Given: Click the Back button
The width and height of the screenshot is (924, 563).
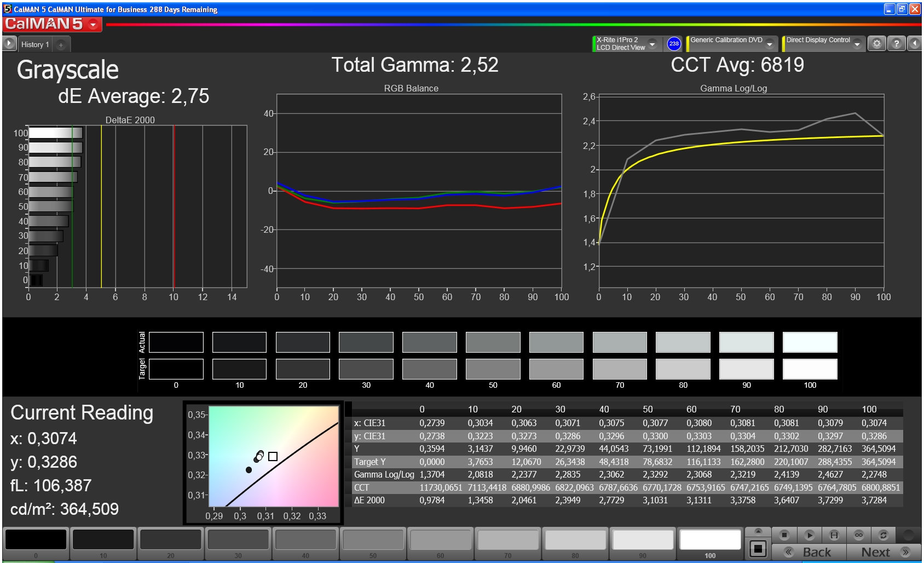Looking at the screenshot, I should (x=809, y=552).
